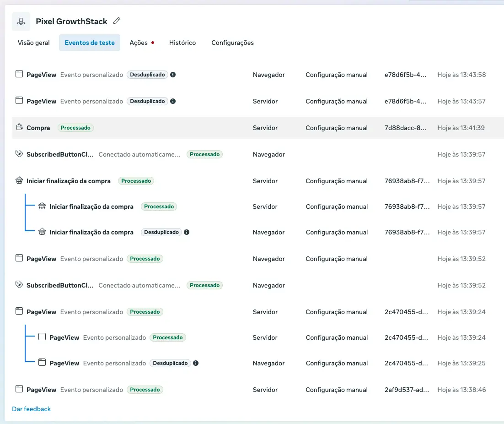Click the PageView icon at 13:39:52
The image size is (504, 424).
click(x=19, y=258)
